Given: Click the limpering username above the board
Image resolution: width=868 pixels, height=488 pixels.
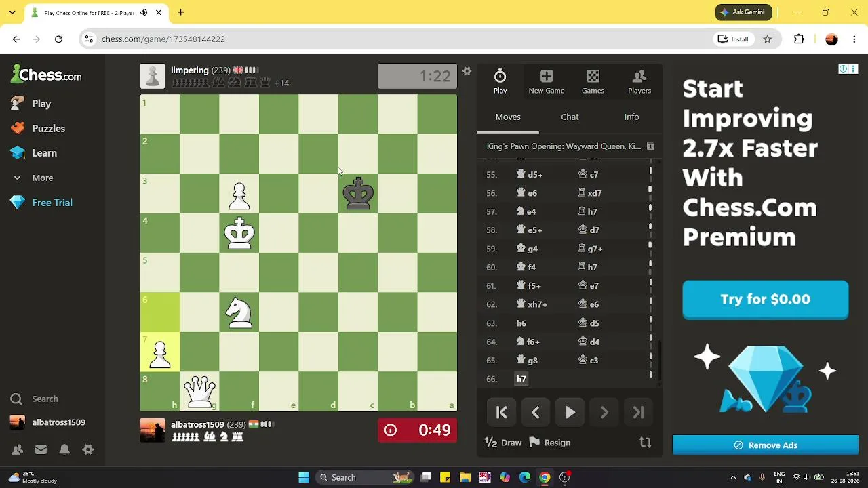Looking at the screenshot, I should 190,70.
